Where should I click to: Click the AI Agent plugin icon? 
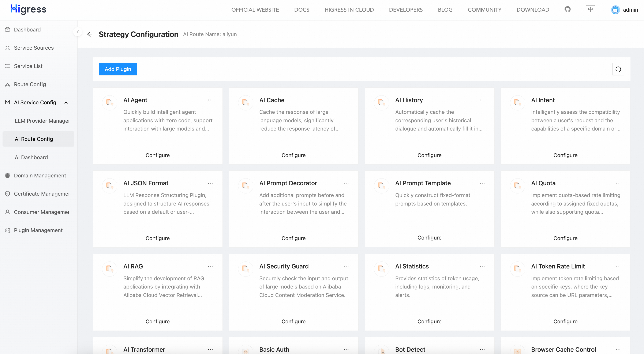point(109,102)
